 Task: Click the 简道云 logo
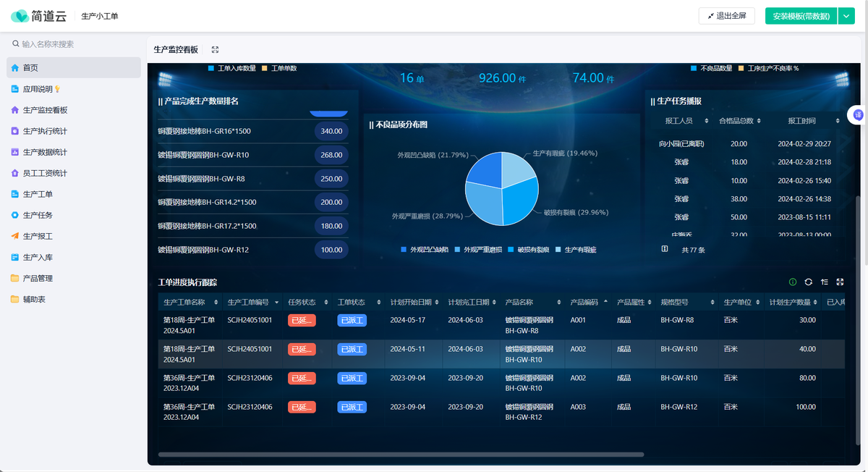pyautogui.click(x=39, y=16)
